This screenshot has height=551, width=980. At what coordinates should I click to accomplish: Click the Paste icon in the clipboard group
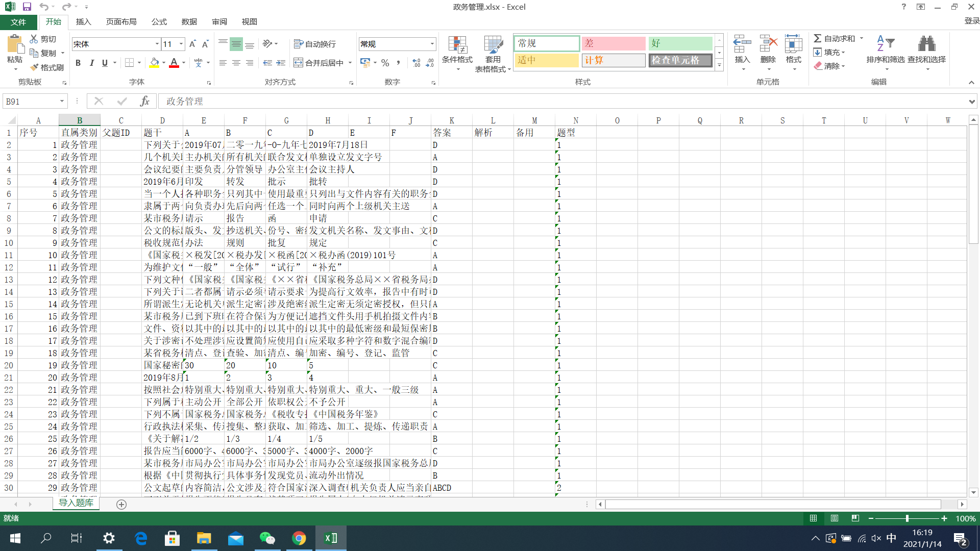[x=15, y=45]
